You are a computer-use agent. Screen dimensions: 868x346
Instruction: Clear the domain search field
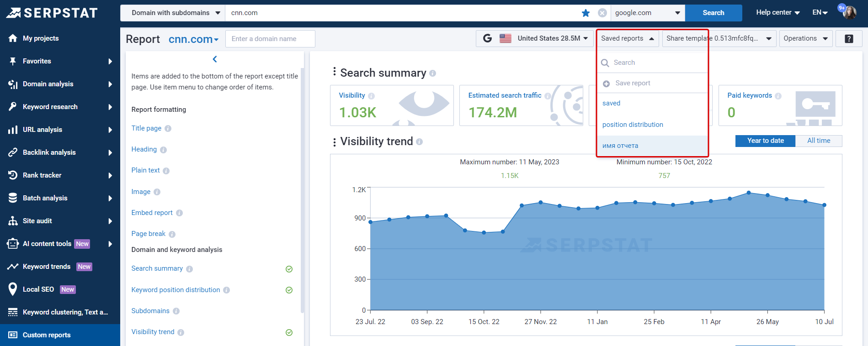click(602, 13)
